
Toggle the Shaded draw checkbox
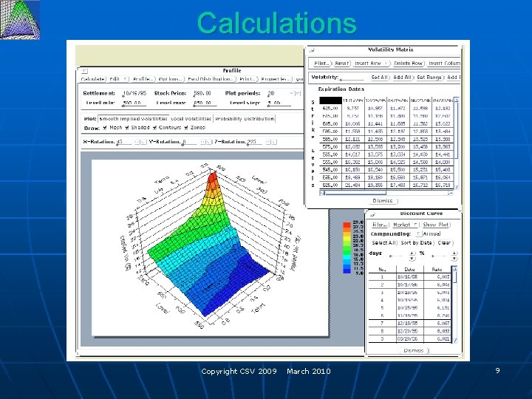tap(126, 128)
